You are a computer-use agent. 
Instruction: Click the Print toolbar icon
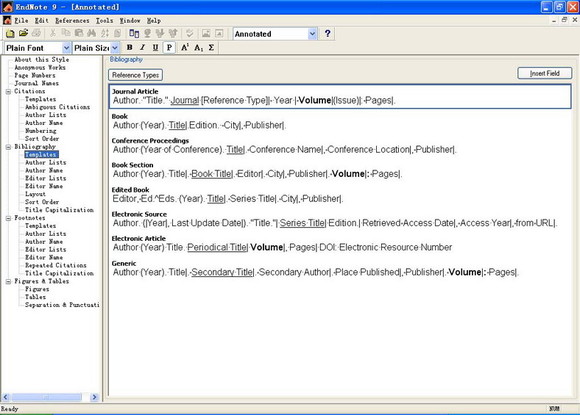point(36,33)
